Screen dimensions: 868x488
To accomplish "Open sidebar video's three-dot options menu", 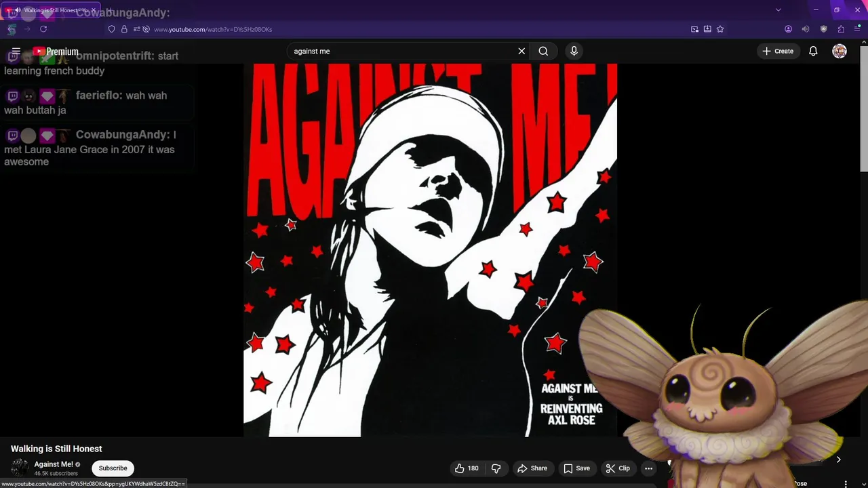I will (846, 484).
